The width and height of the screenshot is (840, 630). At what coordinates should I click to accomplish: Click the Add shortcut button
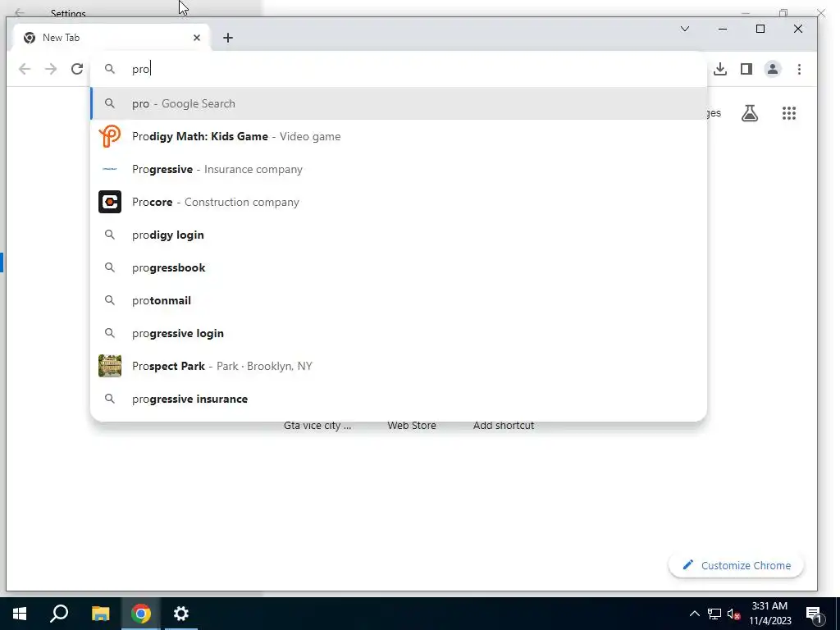tap(504, 426)
